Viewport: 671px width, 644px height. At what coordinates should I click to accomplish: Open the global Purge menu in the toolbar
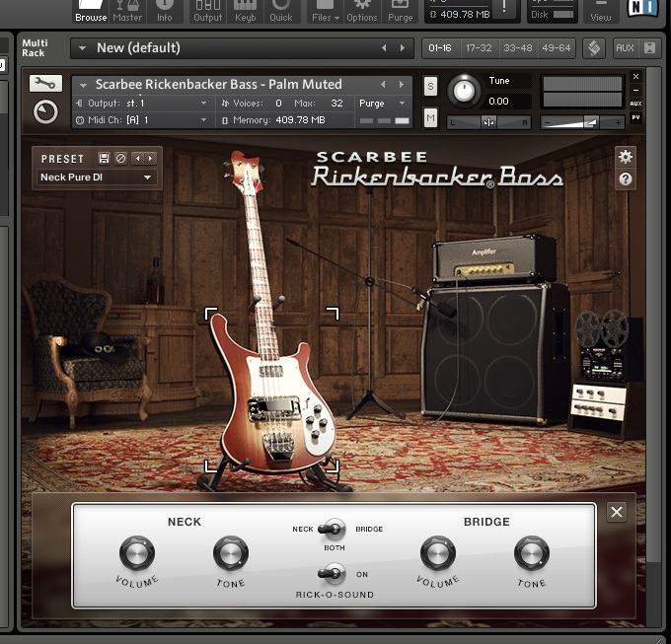[x=400, y=12]
